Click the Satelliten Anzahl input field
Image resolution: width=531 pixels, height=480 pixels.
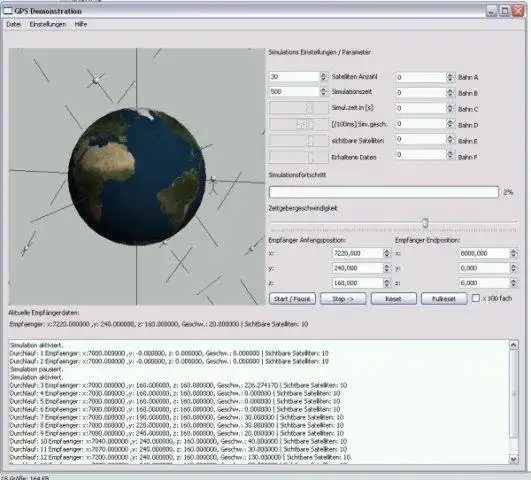click(x=294, y=77)
